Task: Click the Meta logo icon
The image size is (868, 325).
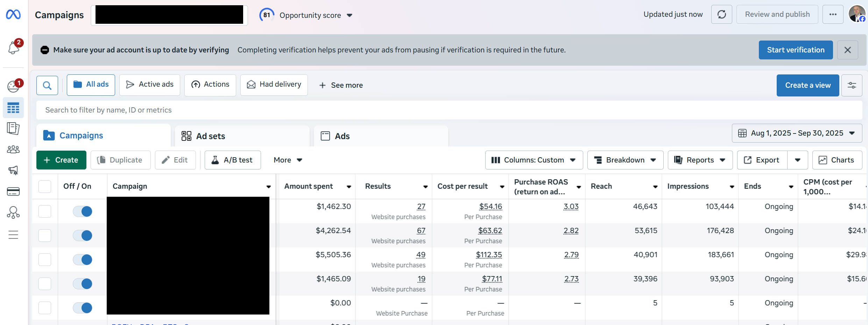Action: tap(13, 14)
